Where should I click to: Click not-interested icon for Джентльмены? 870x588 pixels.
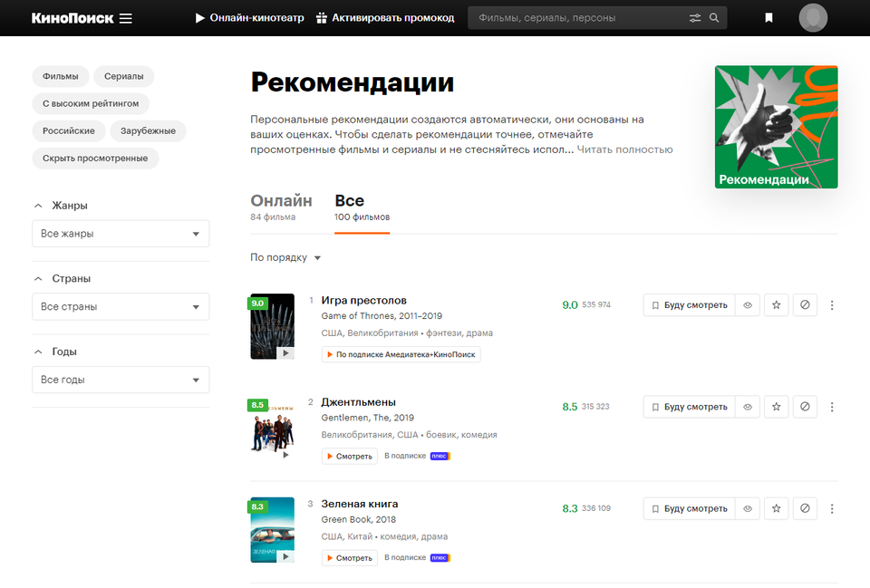(x=805, y=407)
